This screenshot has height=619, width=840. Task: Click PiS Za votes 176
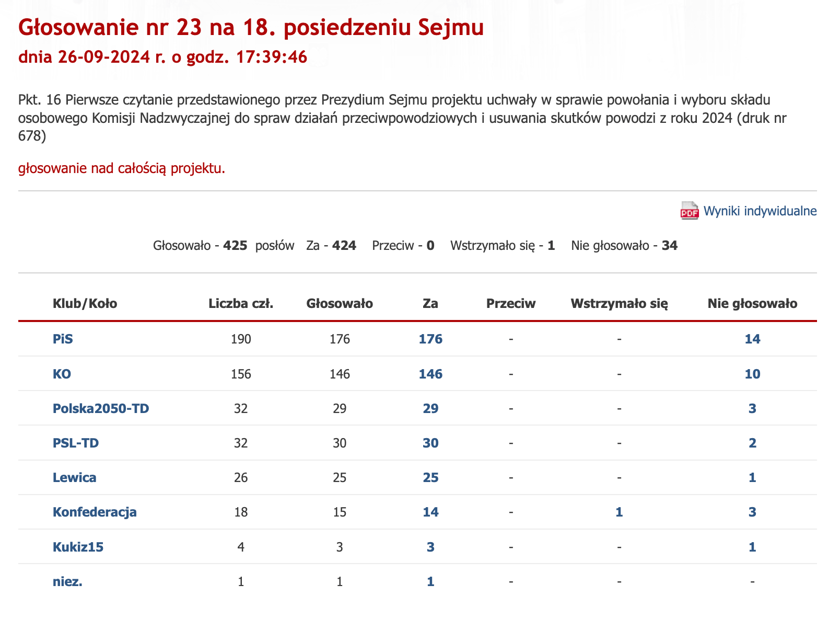coord(430,339)
